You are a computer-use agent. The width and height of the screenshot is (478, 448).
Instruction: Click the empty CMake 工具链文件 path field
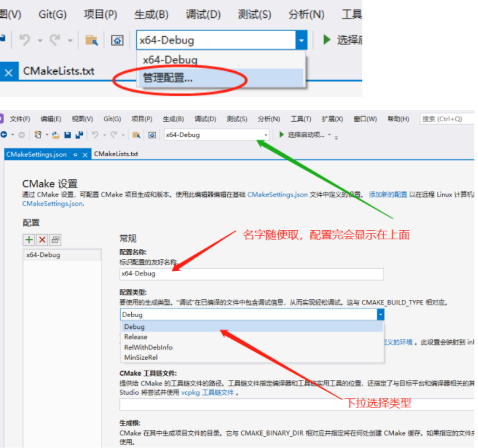tap(297, 405)
